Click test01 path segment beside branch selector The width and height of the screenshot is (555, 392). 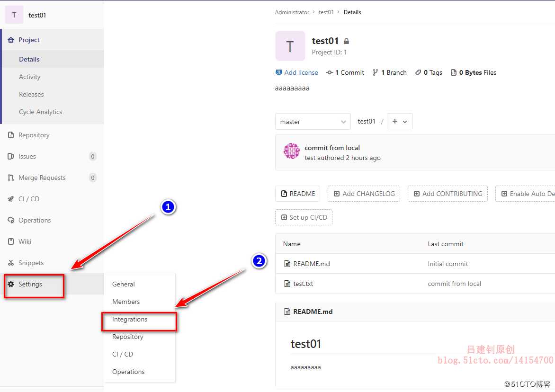[x=367, y=121]
